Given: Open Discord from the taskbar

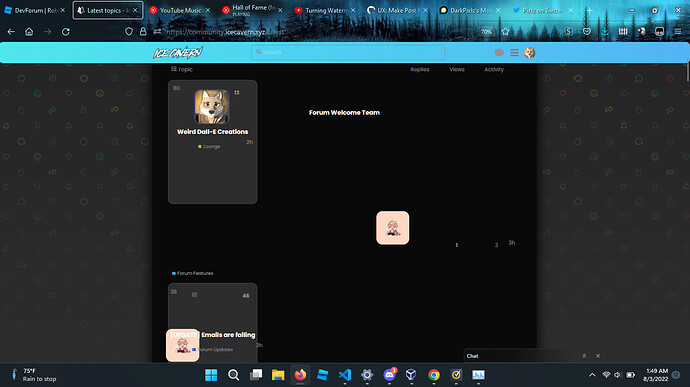Looking at the screenshot, I should 389,375.
